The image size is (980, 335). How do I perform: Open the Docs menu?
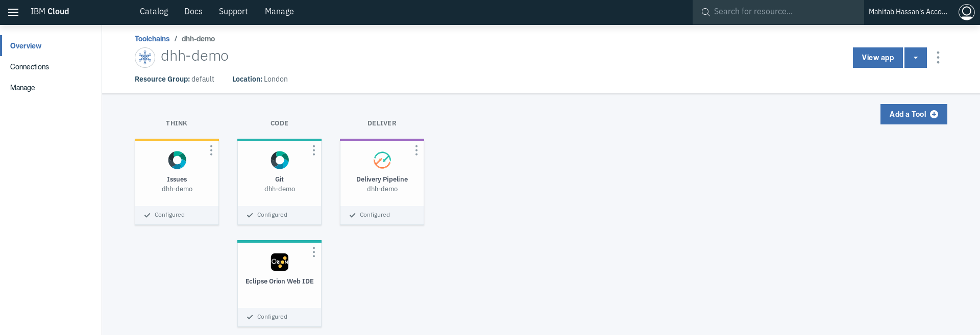(x=193, y=12)
